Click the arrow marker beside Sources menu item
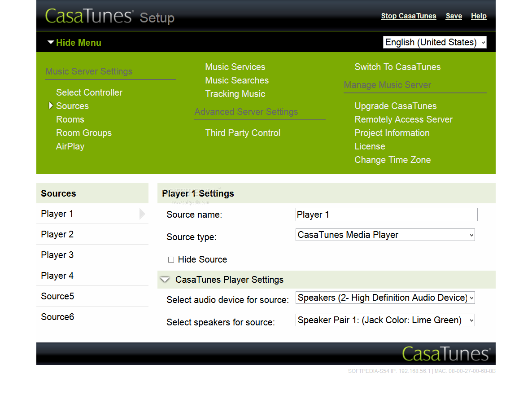532x412 pixels. tap(51, 105)
